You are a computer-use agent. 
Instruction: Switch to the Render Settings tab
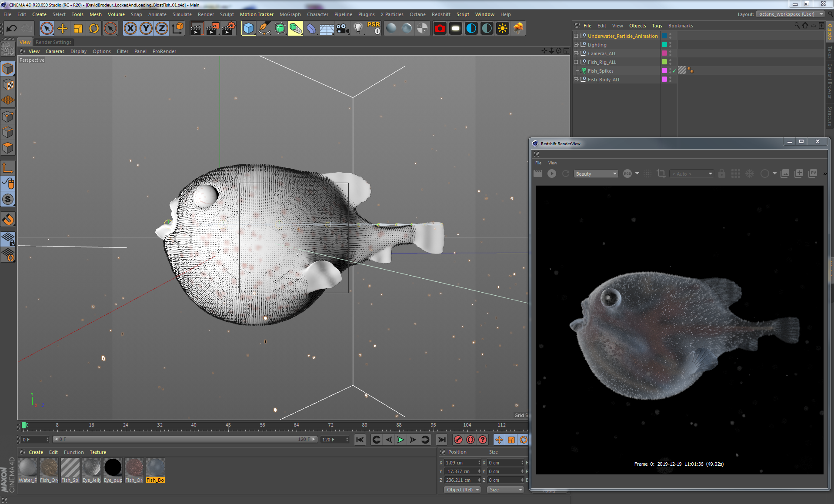[x=53, y=42]
